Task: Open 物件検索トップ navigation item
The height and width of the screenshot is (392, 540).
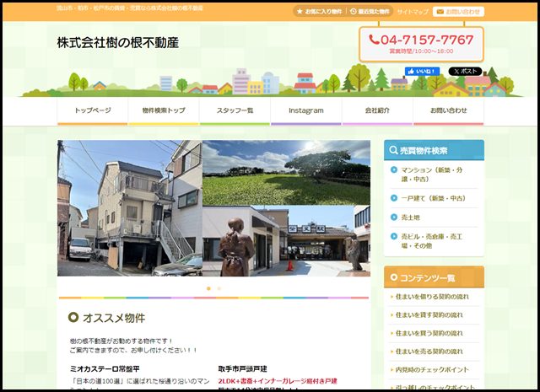Action: [164, 110]
